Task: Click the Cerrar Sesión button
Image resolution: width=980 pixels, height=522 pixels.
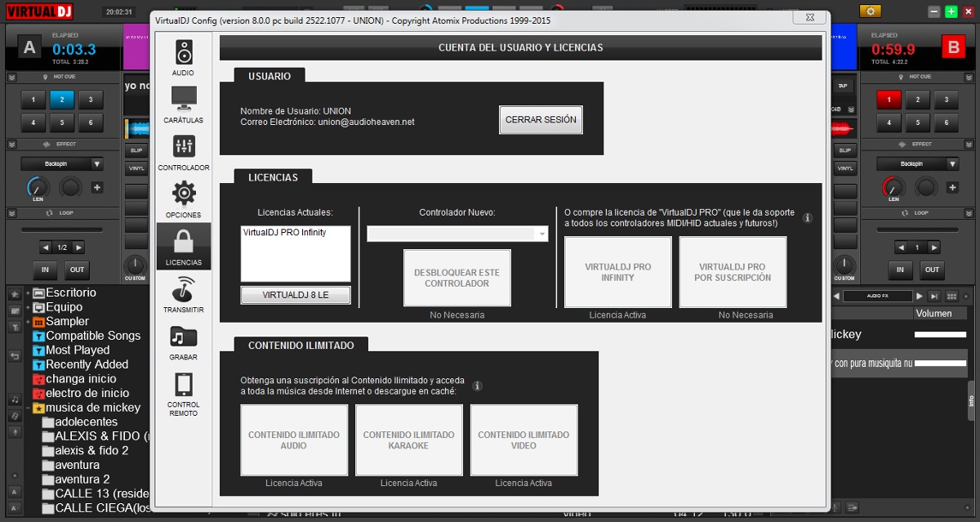Action: point(541,119)
